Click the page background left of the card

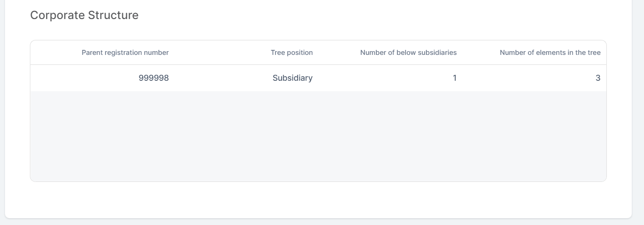pyautogui.click(x=2, y=113)
